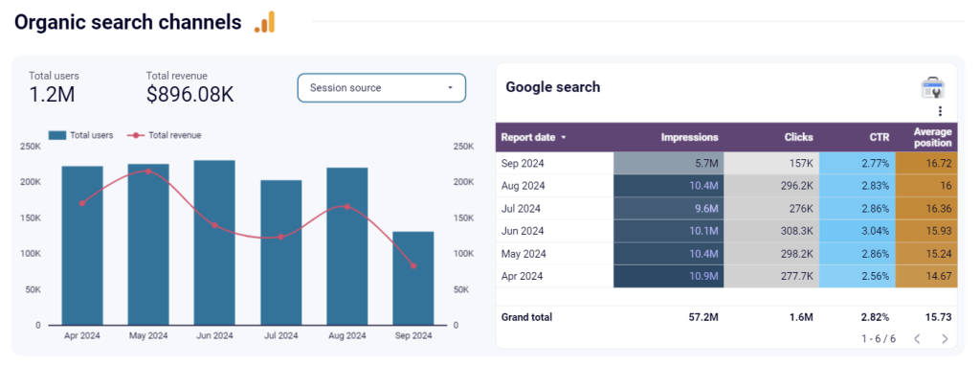This screenshot has width=980, height=366.
Task: Click the 16.36 average position cell
Action: (926, 208)
